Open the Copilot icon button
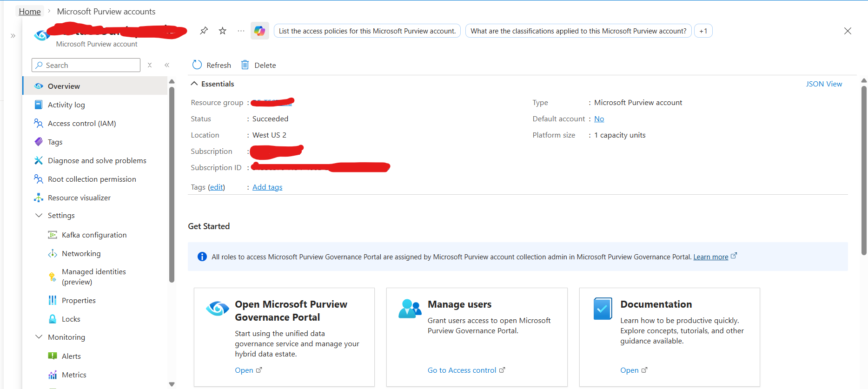 (260, 31)
